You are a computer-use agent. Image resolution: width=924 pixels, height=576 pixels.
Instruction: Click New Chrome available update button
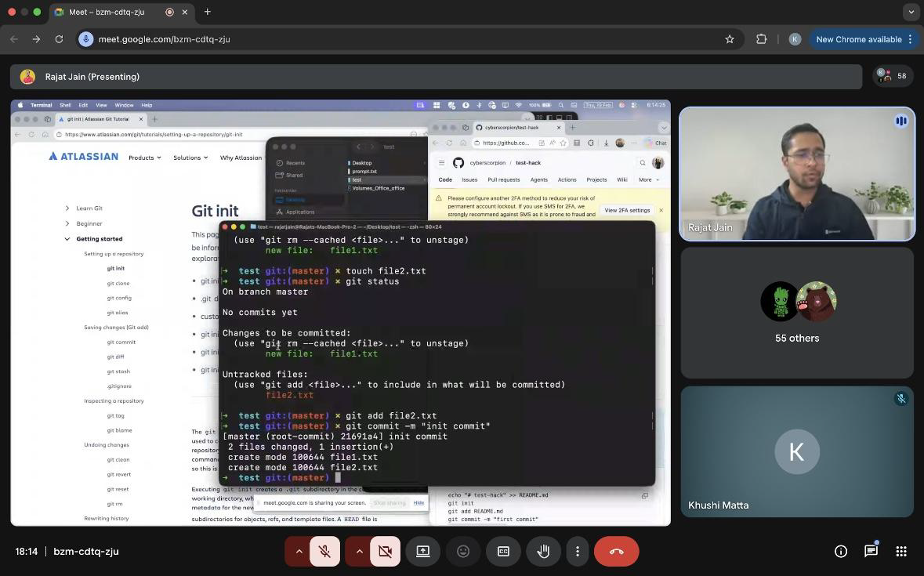click(x=858, y=39)
